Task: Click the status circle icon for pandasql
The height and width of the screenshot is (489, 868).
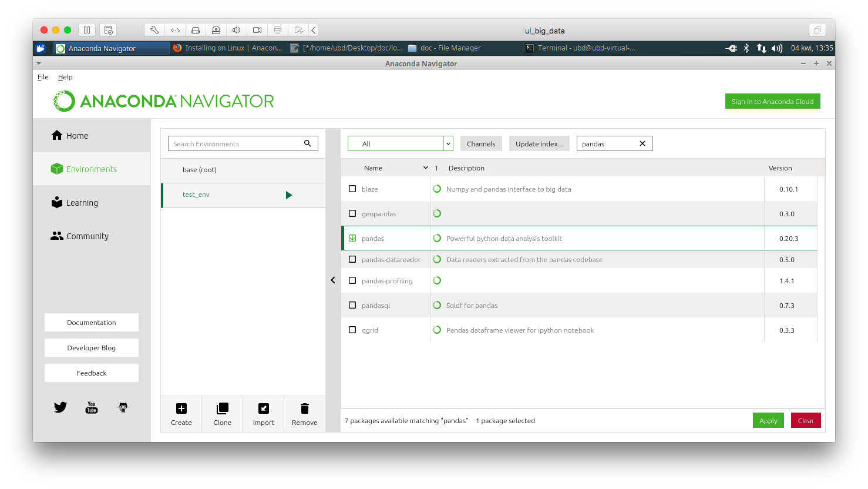Action: (x=437, y=305)
